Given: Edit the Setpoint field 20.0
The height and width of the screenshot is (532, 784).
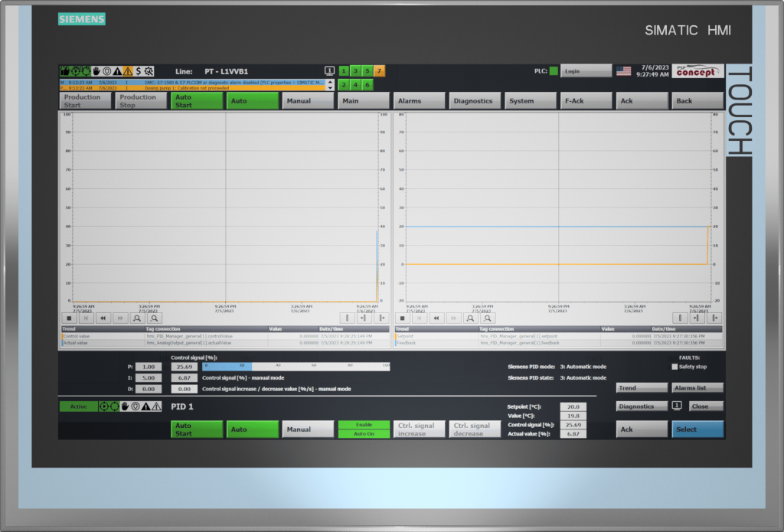Looking at the screenshot, I should [x=573, y=406].
